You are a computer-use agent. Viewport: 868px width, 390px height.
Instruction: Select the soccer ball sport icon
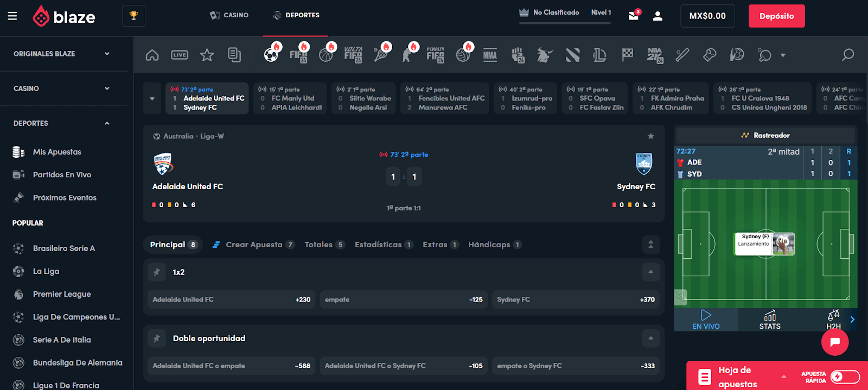pyautogui.click(x=271, y=54)
